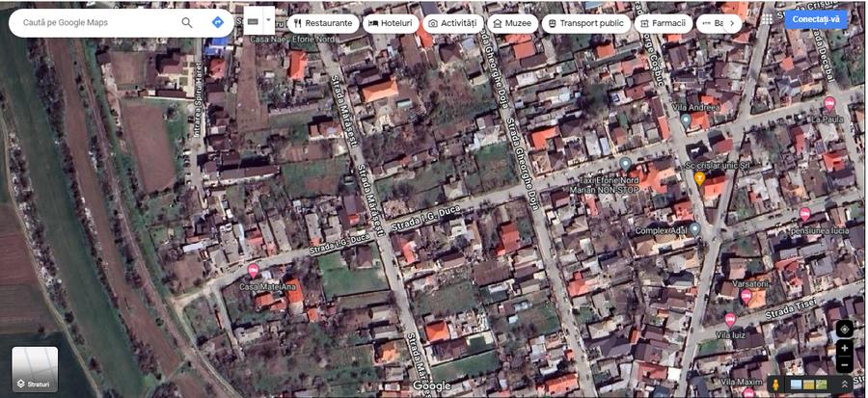Open directions with the blue arrow icon
The height and width of the screenshot is (398, 868).
point(218,23)
